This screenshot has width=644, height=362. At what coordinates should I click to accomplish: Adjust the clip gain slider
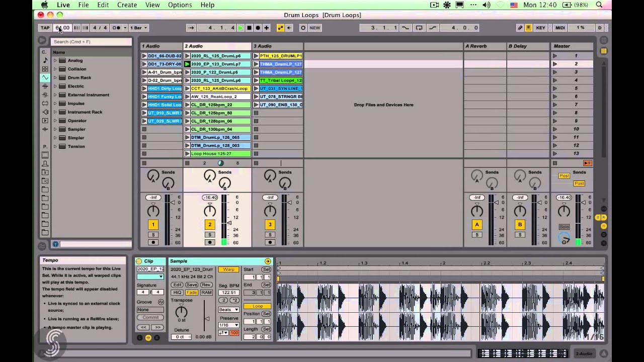tap(206, 318)
